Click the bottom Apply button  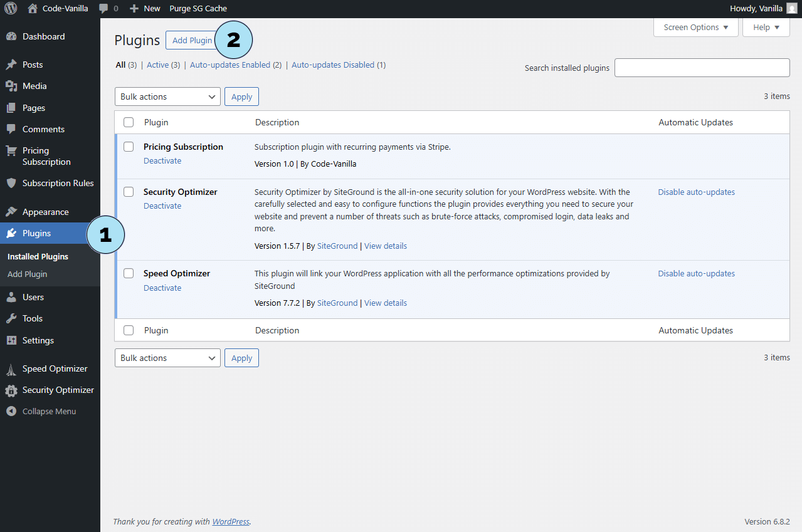click(241, 358)
